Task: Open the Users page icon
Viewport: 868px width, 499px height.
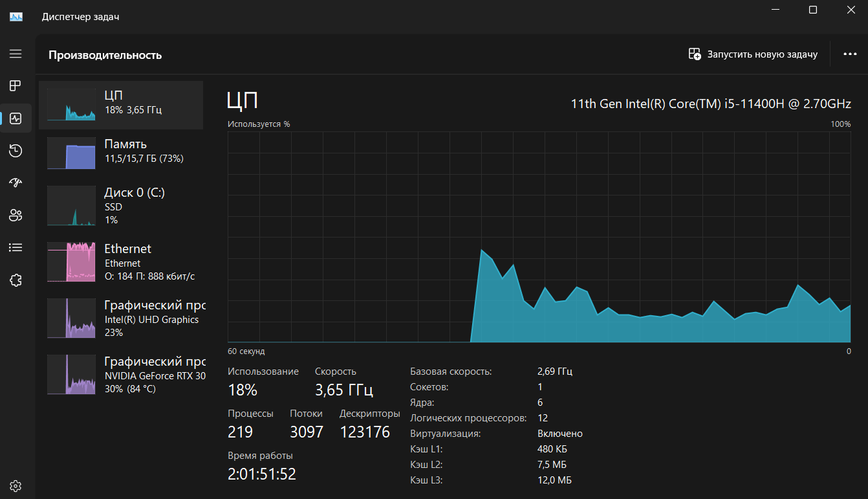Action: pyautogui.click(x=16, y=216)
